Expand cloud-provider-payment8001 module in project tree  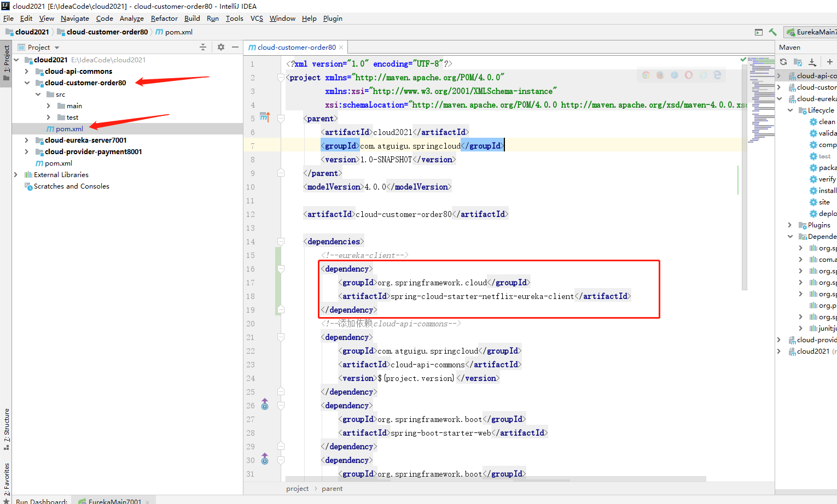26,152
